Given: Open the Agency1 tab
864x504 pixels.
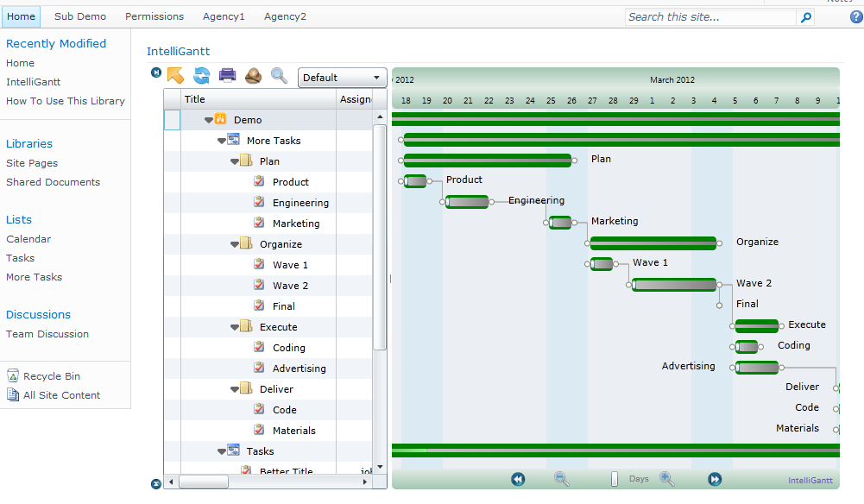Looking at the screenshot, I should pos(224,16).
